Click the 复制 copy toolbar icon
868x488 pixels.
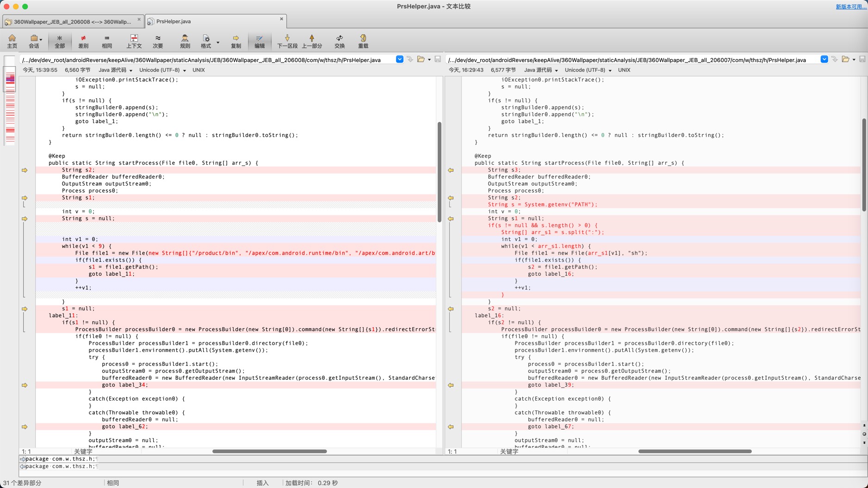tap(236, 41)
